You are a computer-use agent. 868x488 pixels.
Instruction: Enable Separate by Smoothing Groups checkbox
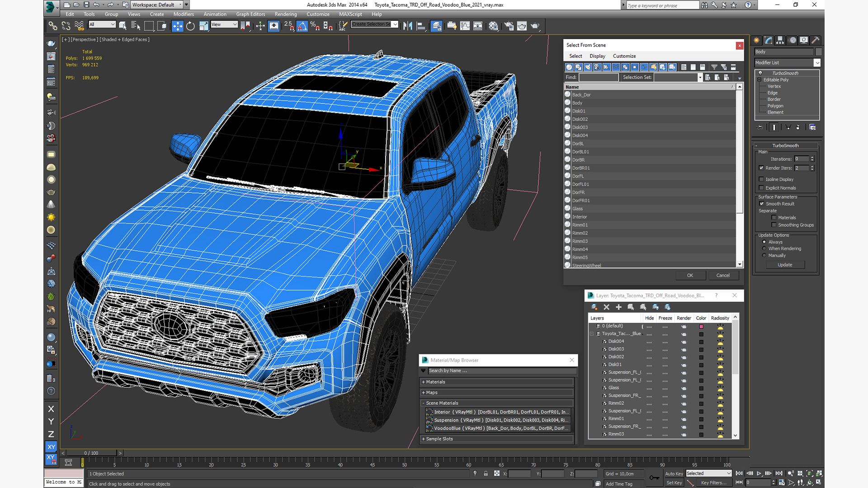pos(774,225)
